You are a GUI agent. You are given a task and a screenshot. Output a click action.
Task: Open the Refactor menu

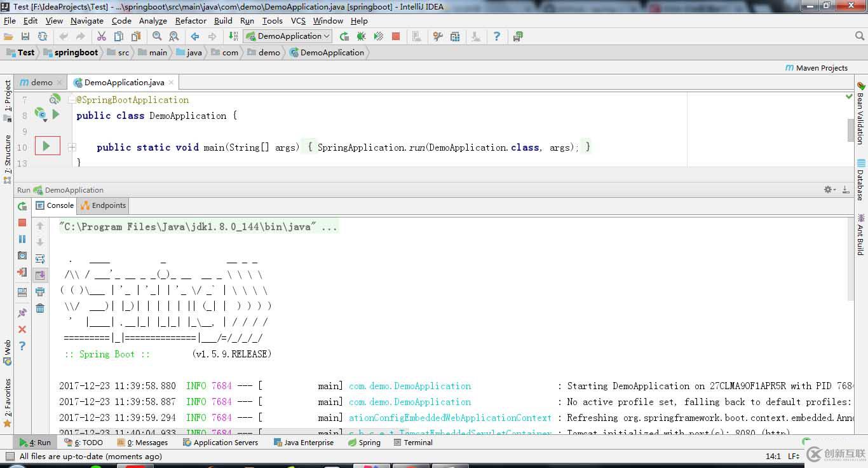191,20
